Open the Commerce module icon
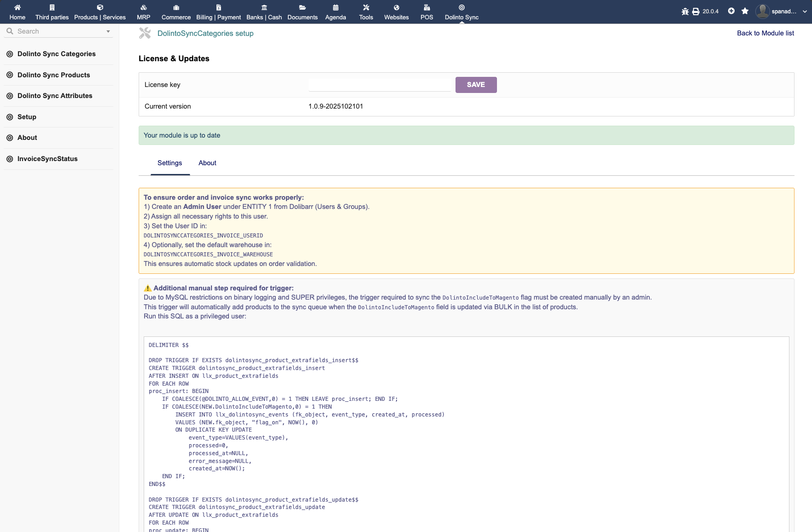Screen dimensions: 812x532 tap(176, 7)
